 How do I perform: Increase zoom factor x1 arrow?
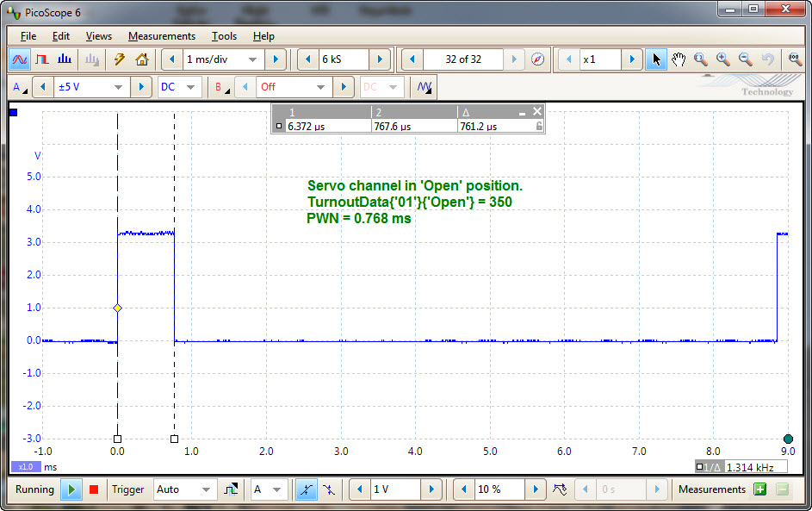tap(632, 59)
